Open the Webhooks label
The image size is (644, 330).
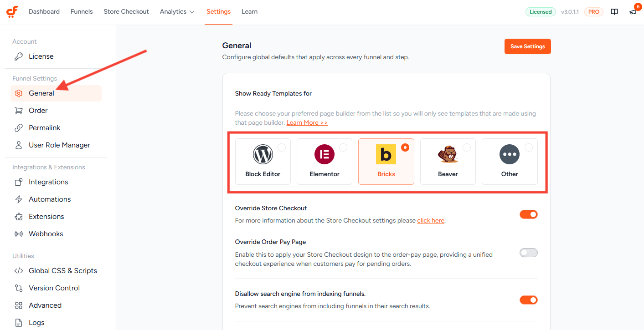46,234
